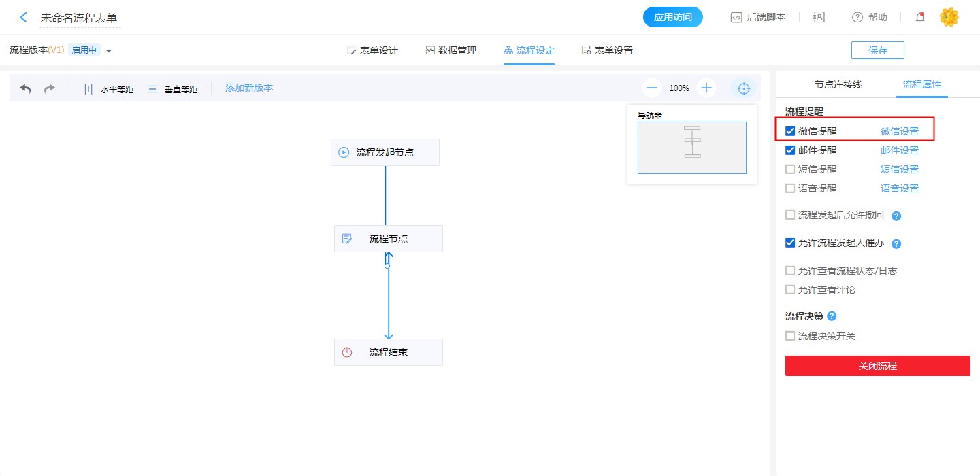This screenshot has height=476, width=980.
Task: Click help icon beside 流程决策
Action: coord(832,316)
